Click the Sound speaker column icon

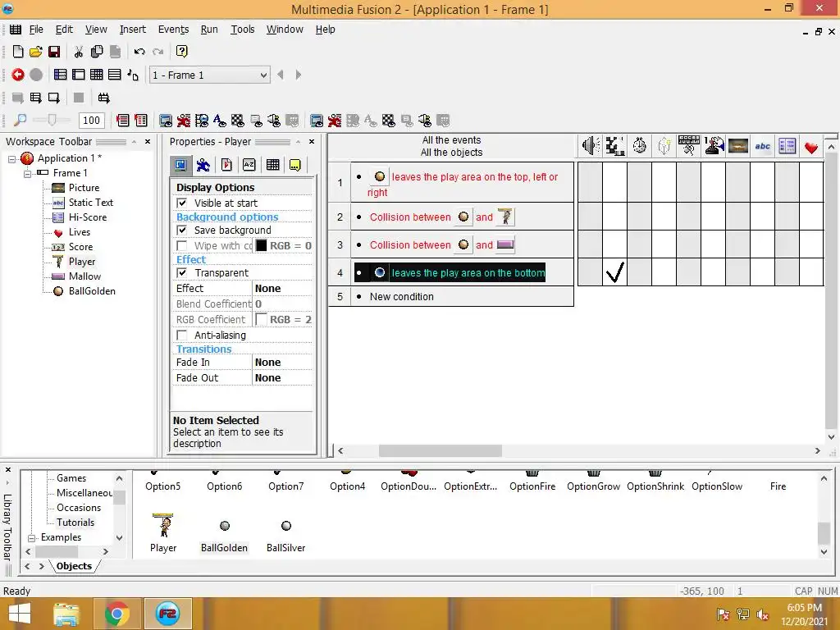[x=591, y=146]
